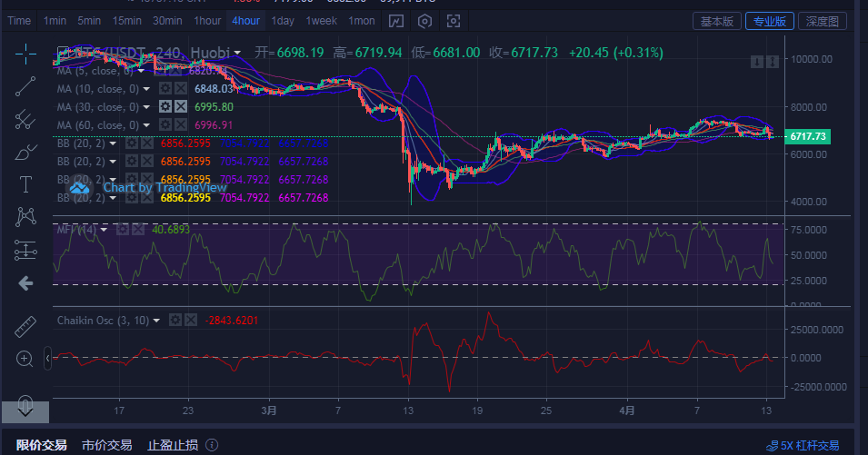Click the MFI value 40.6893
The height and width of the screenshot is (455, 868).
[x=171, y=230]
